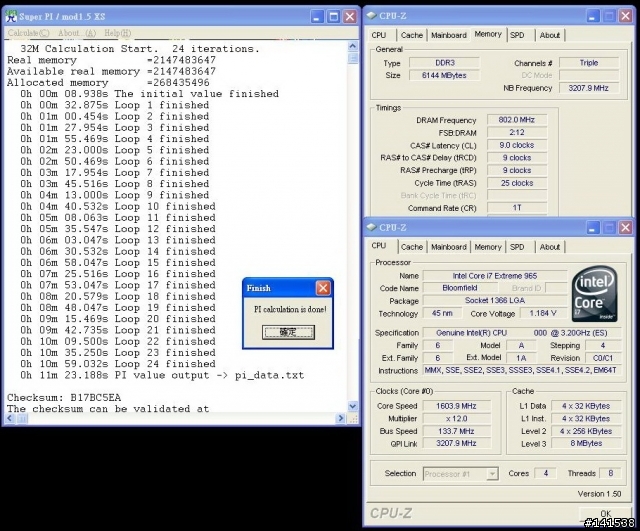Minimize the upper CPU-Z window
This screenshot has height=531, width=640.
coord(593,16)
